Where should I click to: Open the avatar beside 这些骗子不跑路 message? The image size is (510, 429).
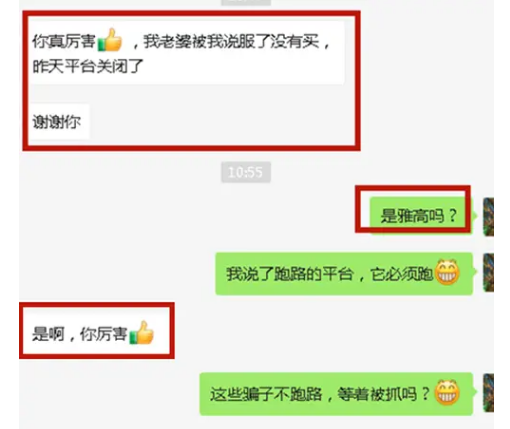488,393
